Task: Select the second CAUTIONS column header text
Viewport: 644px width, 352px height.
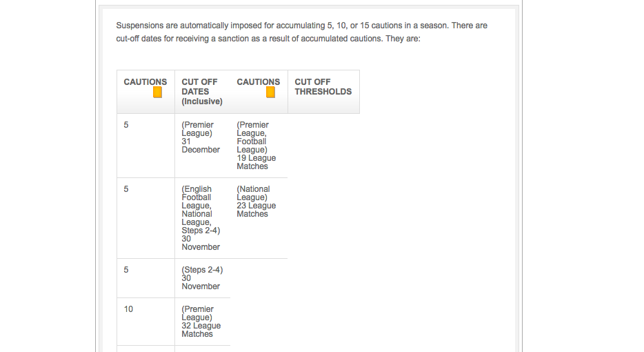Action: [x=259, y=82]
